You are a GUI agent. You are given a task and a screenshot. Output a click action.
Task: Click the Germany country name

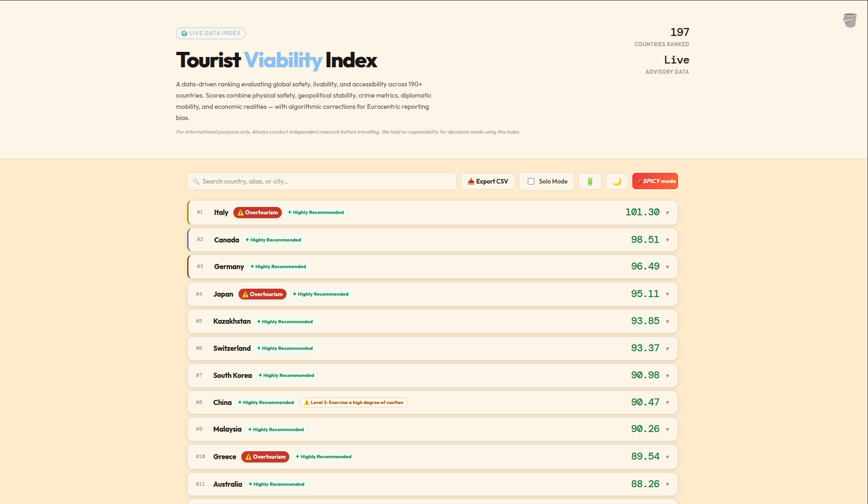[229, 267]
